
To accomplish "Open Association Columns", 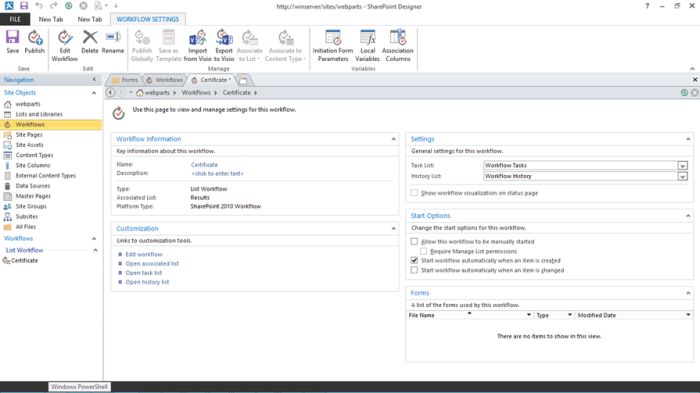I will pyautogui.click(x=398, y=46).
